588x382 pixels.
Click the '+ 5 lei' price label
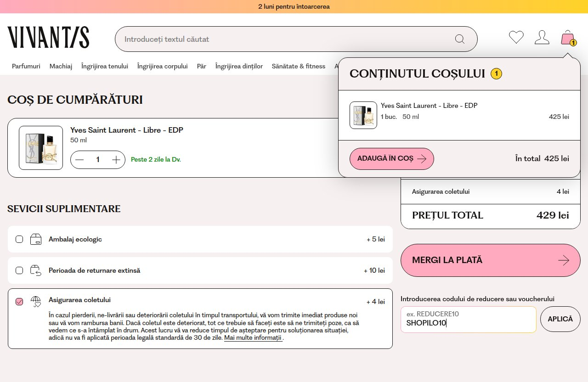tap(376, 239)
